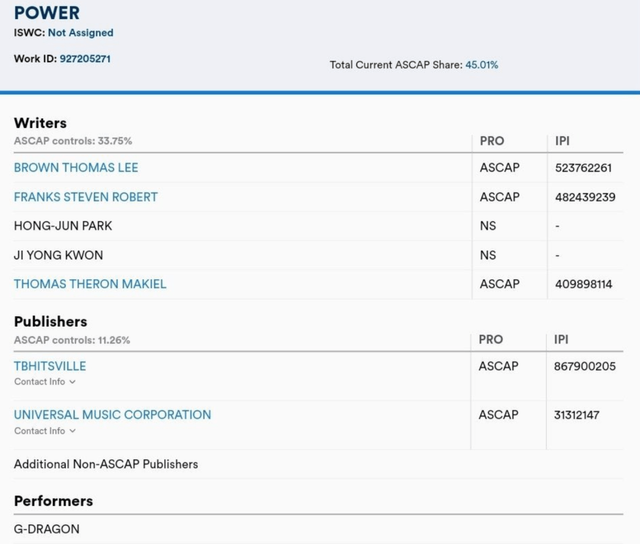The height and width of the screenshot is (544, 640).
Task: Open the UNIVERSAL MUSIC CORPORATION publisher link
Action: coord(112,414)
